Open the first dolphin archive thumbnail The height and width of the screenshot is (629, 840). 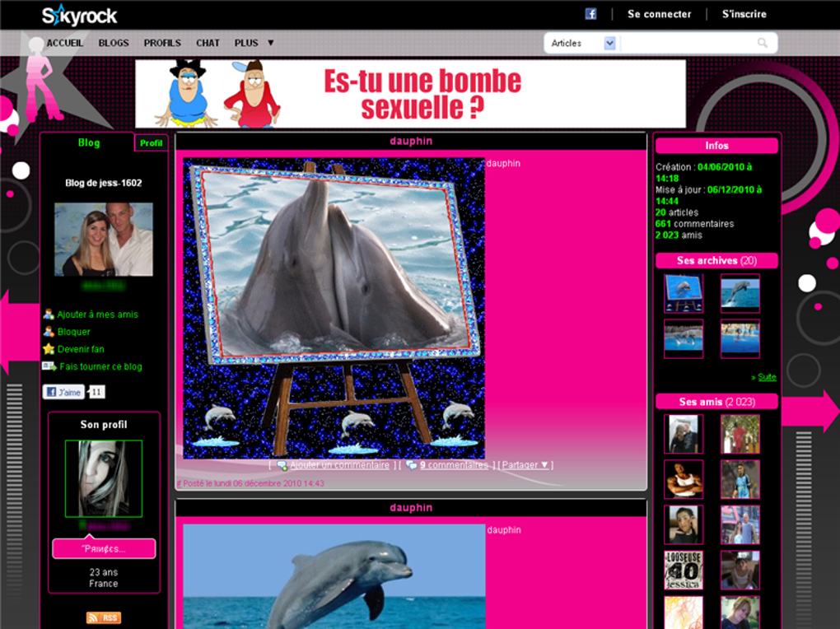(x=684, y=293)
